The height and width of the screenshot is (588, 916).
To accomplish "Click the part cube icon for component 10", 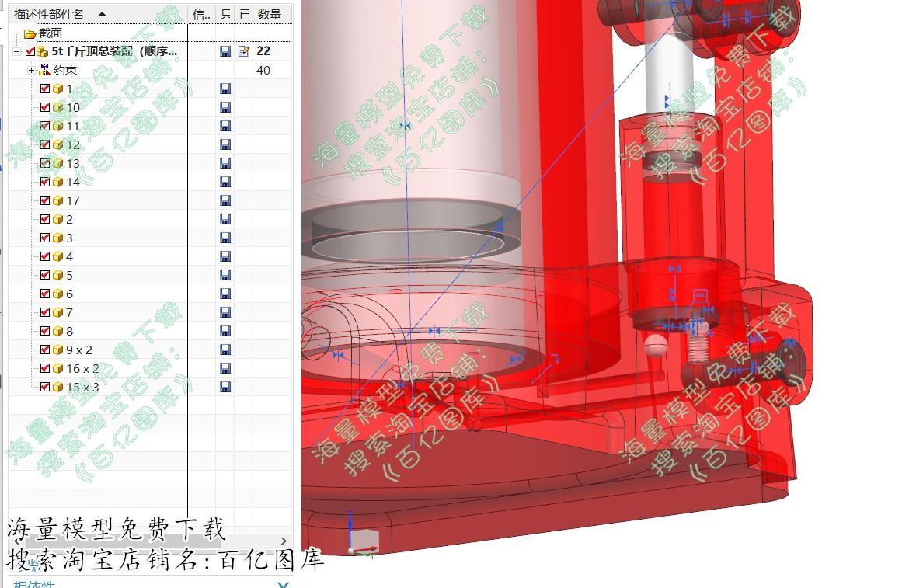I will [57, 107].
